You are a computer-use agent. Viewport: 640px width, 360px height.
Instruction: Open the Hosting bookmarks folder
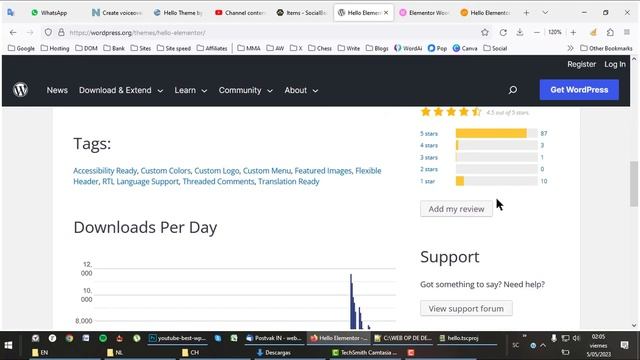(55, 48)
